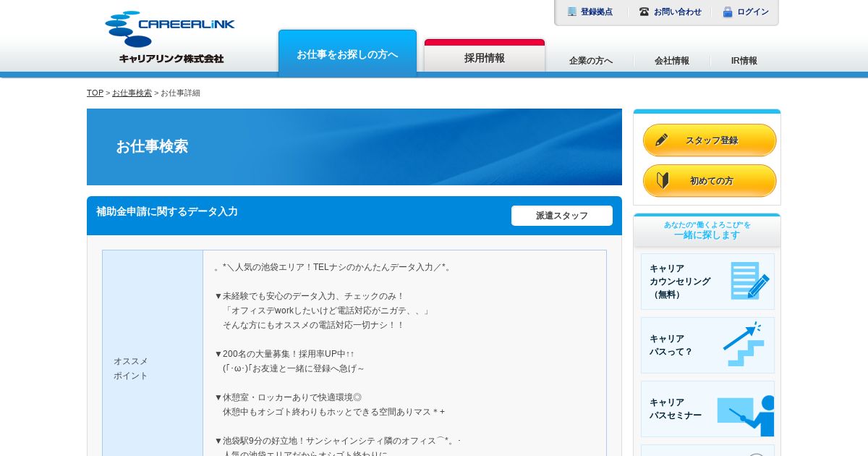Click the CareerLink company logo
The width and height of the screenshot is (868, 456).
click(170, 37)
